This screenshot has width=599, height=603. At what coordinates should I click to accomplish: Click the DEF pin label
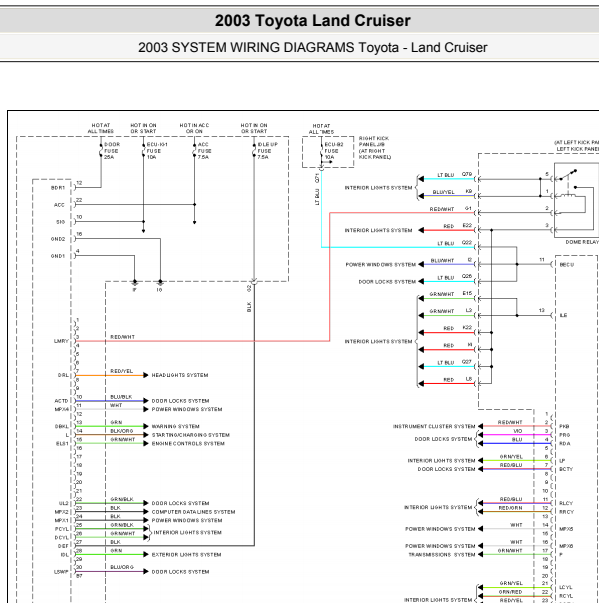coord(63,546)
